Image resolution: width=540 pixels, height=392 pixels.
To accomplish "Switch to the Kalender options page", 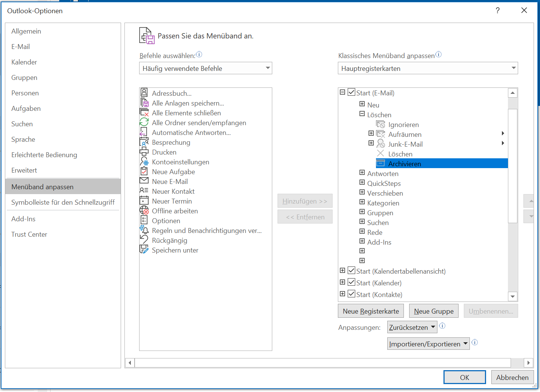I will (63, 62).
